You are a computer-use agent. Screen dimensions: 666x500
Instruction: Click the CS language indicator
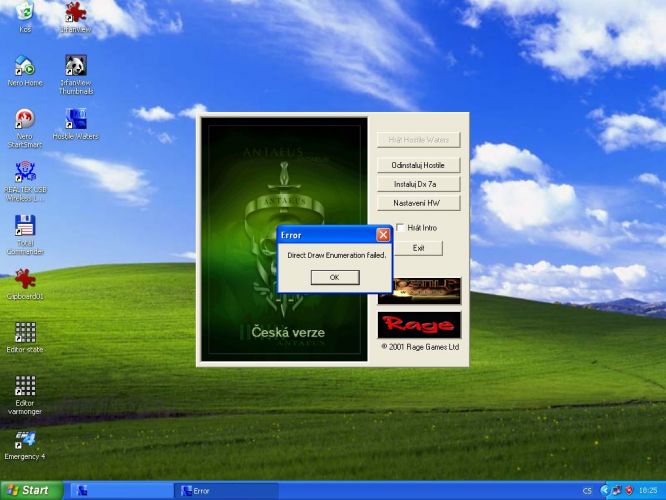pos(587,491)
